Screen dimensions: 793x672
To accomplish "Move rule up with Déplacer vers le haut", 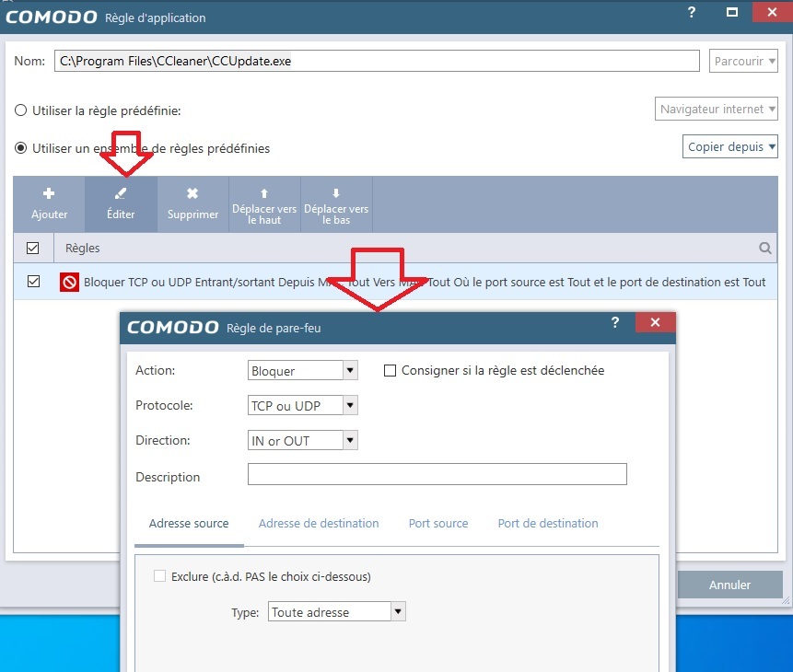I will (x=264, y=204).
